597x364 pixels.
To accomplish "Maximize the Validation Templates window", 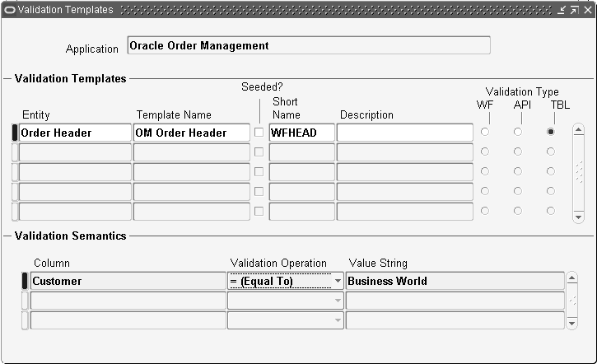I will tap(574, 10).
